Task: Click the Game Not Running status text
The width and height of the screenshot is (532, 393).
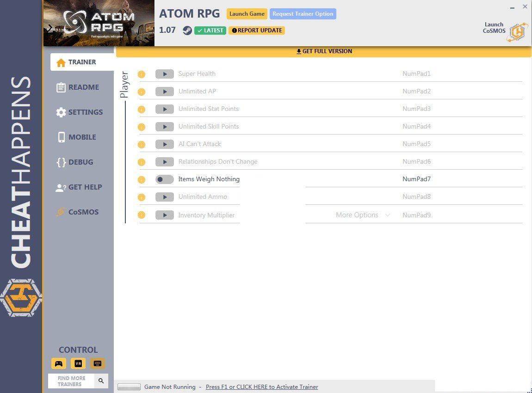Action: point(170,387)
